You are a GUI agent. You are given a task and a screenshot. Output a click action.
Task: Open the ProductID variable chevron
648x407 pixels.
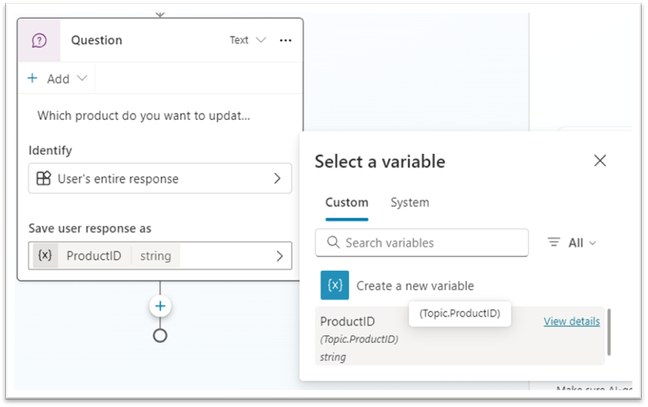click(278, 256)
